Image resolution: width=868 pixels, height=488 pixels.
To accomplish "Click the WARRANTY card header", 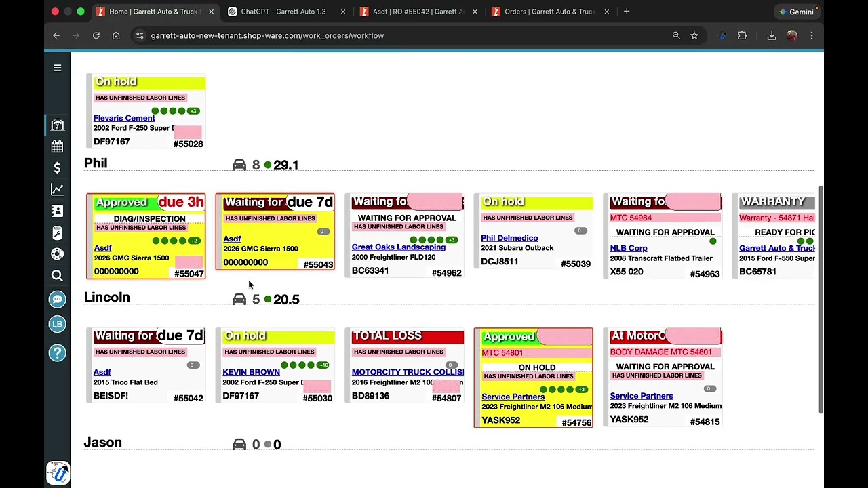I will [776, 202].
